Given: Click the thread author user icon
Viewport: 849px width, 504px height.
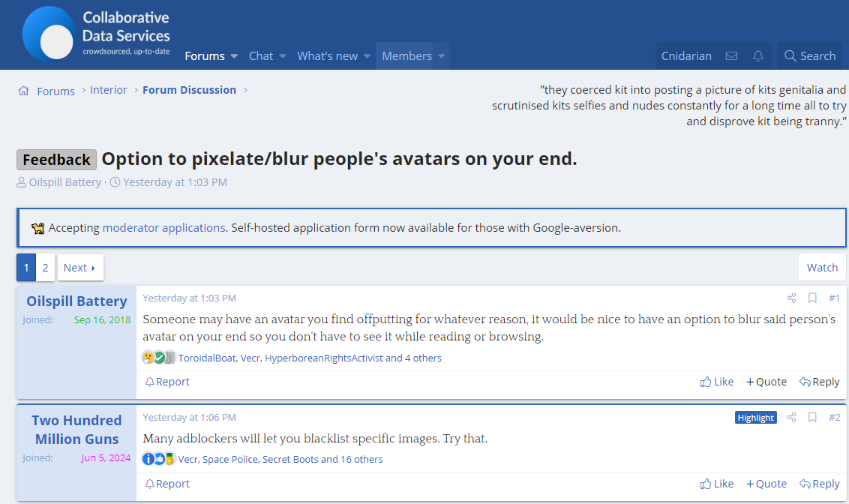Looking at the screenshot, I should [x=21, y=182].
